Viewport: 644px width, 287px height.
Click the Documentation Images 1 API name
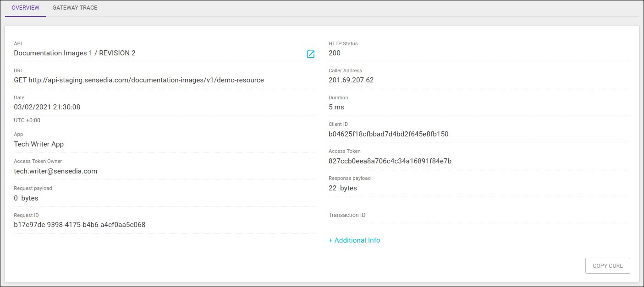pyautogui.click(x=74, y=53)
